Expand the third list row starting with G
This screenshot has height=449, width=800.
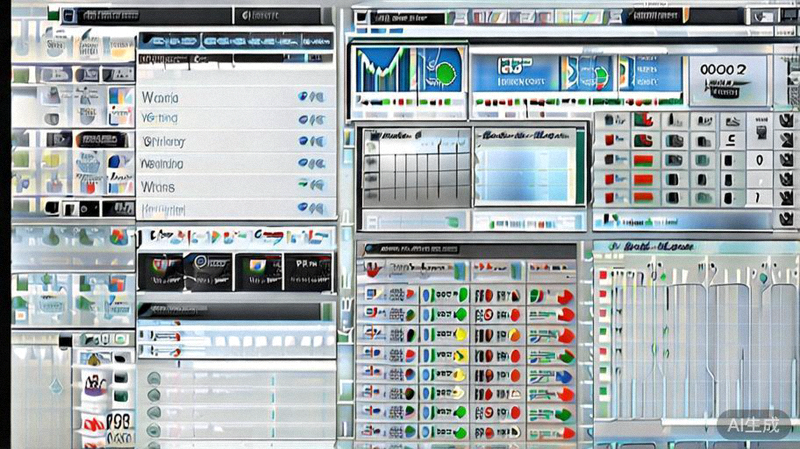(163, 142)
